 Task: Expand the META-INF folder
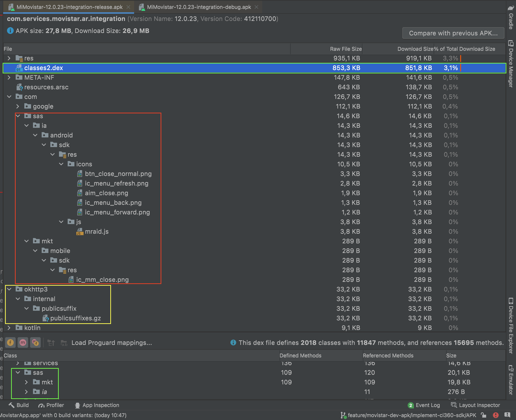click(x=9, y=78)
